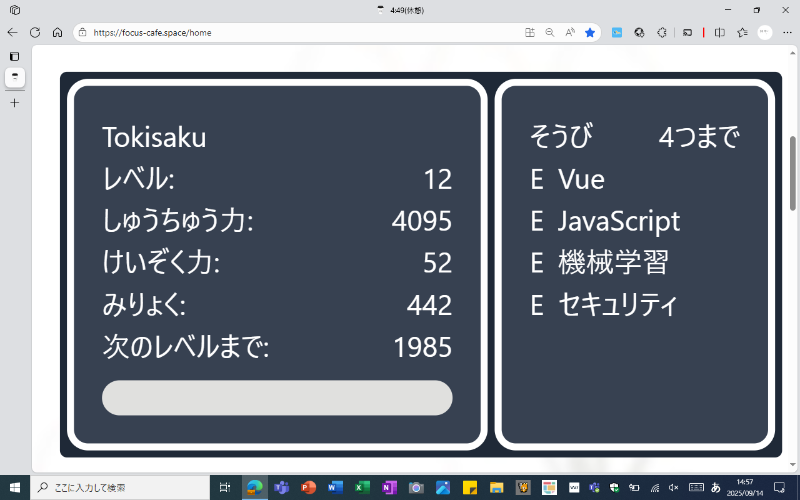View site information lock icon
800x500 pixels.
[82, 33]
